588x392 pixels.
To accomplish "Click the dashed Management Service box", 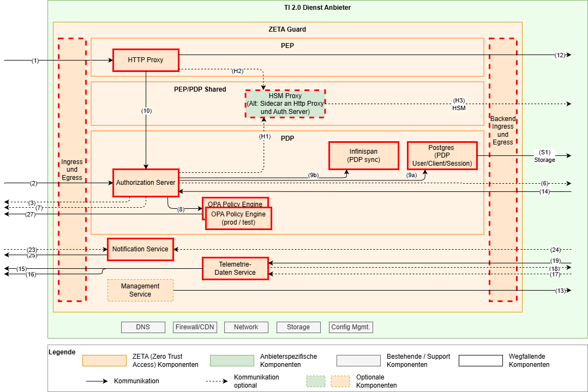I will tap(140, 290).
